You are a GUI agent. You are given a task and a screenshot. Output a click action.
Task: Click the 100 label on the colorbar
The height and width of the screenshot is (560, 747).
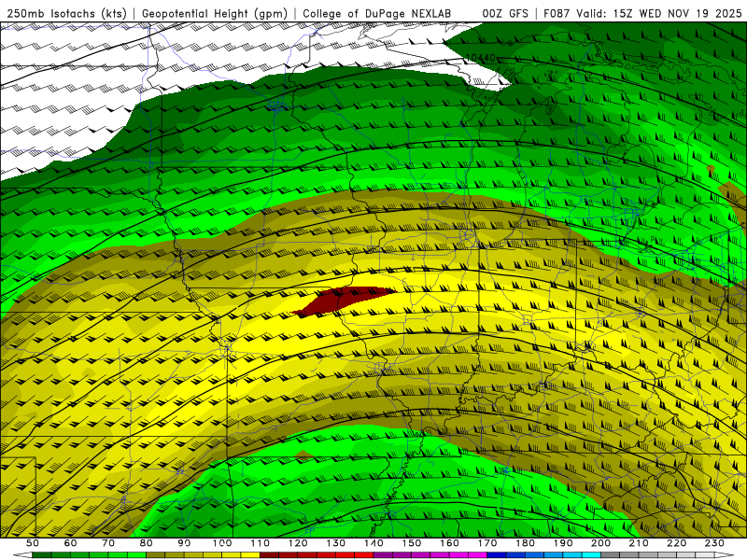pos(222,543)
